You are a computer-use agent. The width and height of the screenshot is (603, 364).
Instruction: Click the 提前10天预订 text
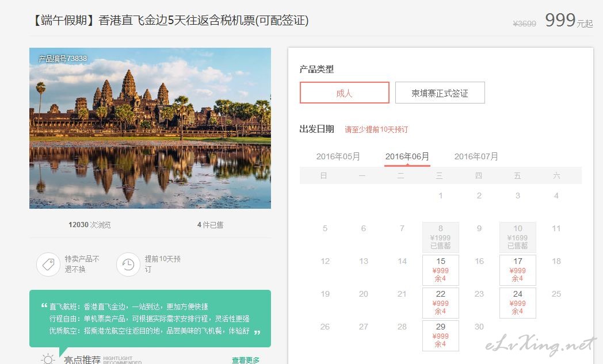[163, 264]
